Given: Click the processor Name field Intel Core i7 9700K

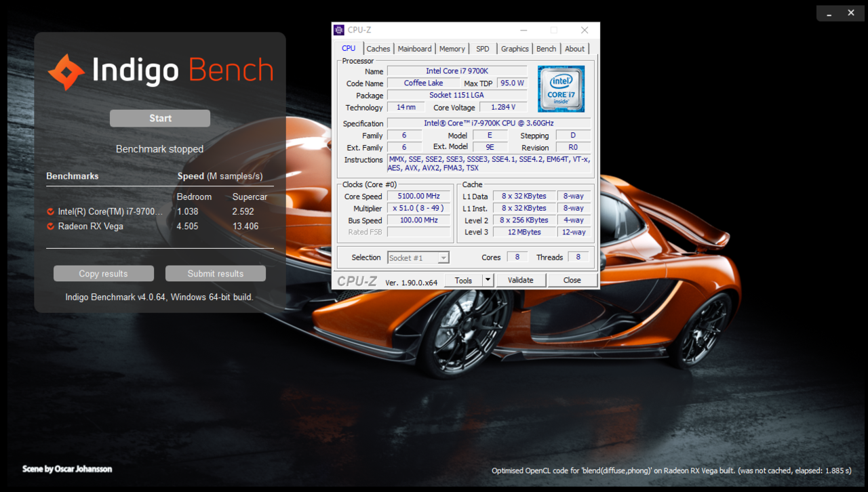Looking at the screenshot, I should pos(457,71).
